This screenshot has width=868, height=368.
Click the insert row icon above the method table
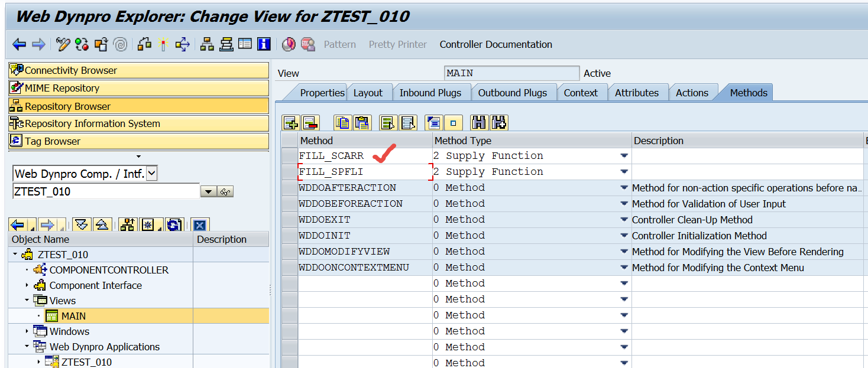290,123
